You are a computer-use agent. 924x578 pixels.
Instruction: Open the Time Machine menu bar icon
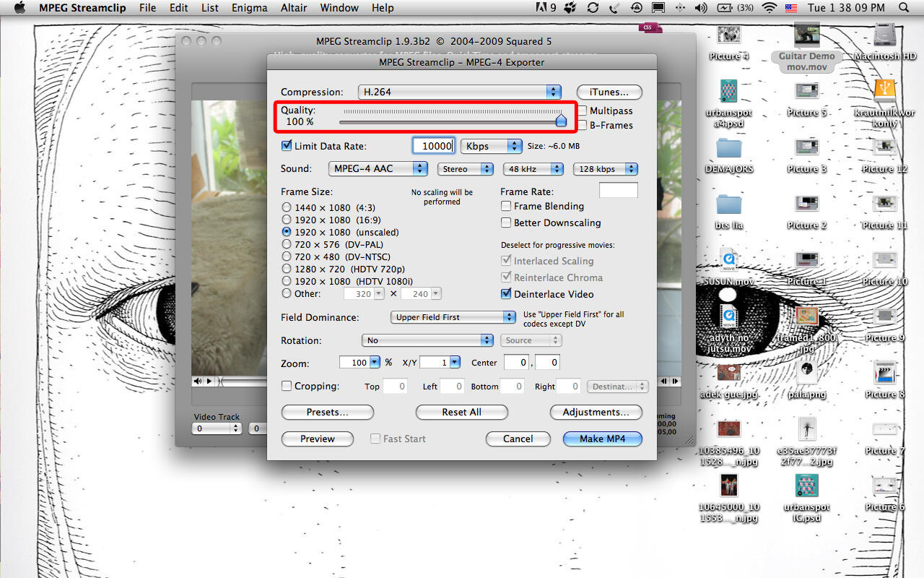637,8
